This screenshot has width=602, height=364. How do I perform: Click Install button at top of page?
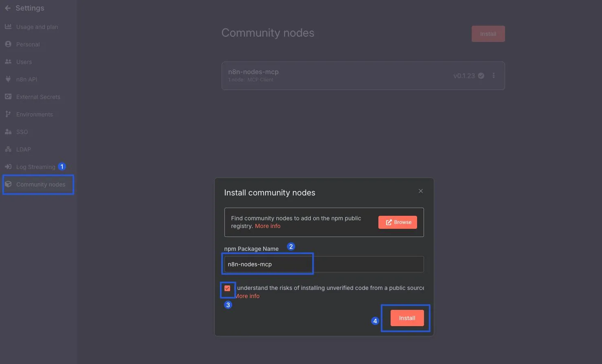488,34
